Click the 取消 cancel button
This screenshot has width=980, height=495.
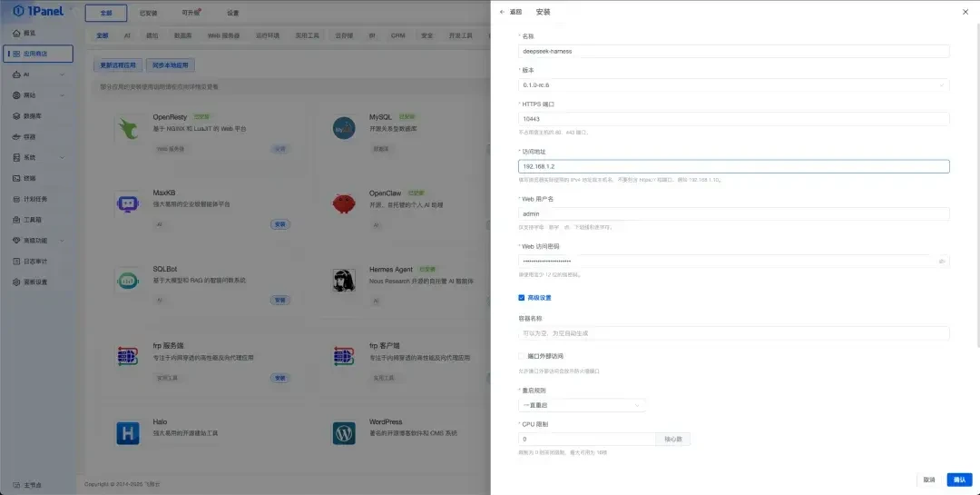pyautogui.click(x=929, y=480)
